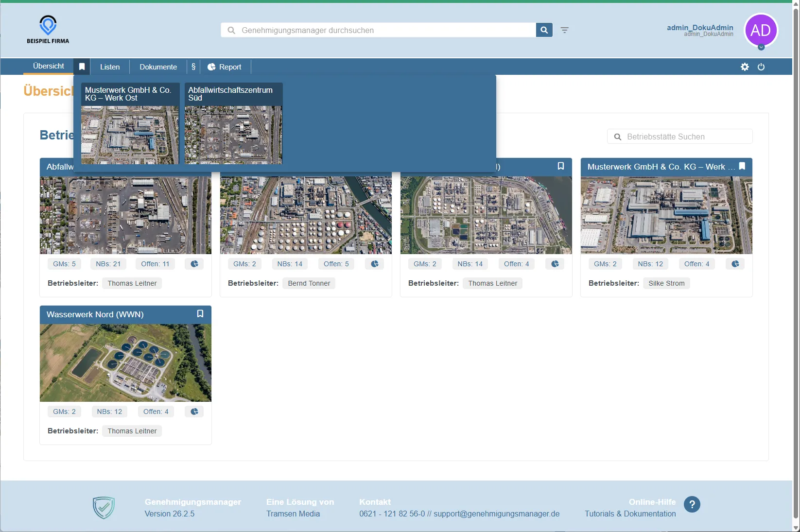Image resolution: width=800 pixels, height=532 pixels.
Task: Click the page vertical scrollbar
Action: pos(796,262)
